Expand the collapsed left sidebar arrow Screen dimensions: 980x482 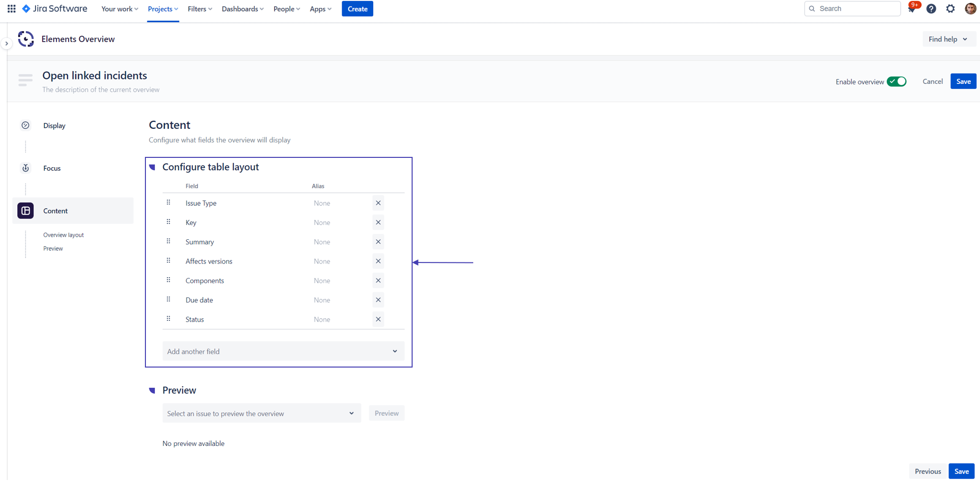pos(6,43)
